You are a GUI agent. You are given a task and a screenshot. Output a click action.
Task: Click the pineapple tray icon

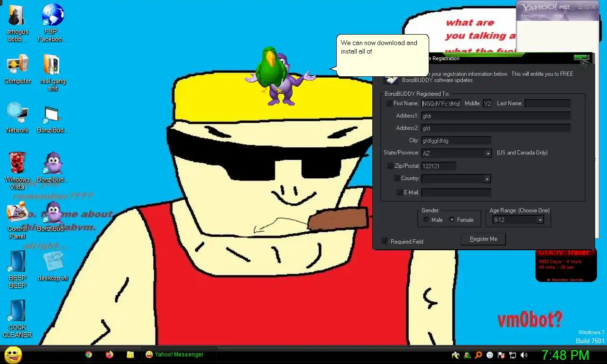point(467,355)
